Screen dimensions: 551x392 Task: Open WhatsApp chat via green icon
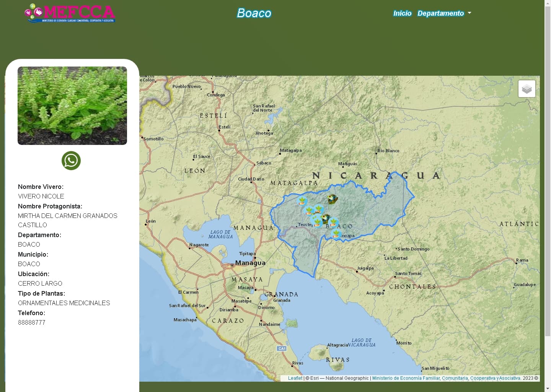click(x=71, y=161)
